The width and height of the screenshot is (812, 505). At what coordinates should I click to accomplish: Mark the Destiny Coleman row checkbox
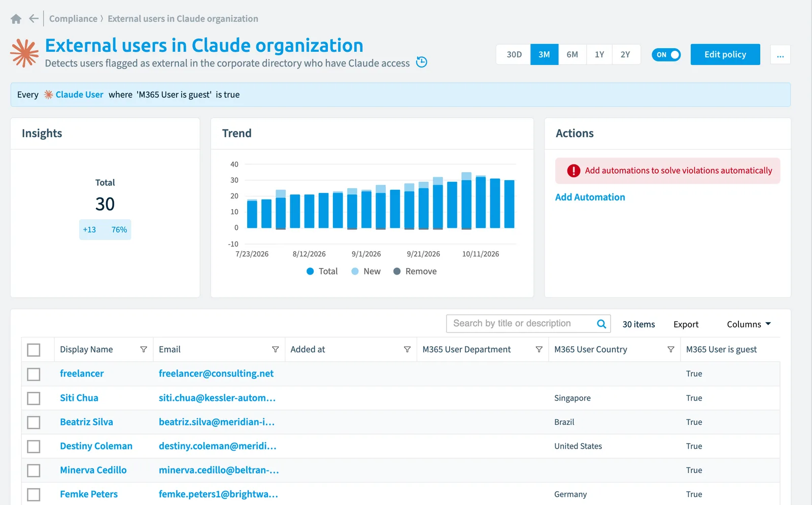(x=33, y=447)
